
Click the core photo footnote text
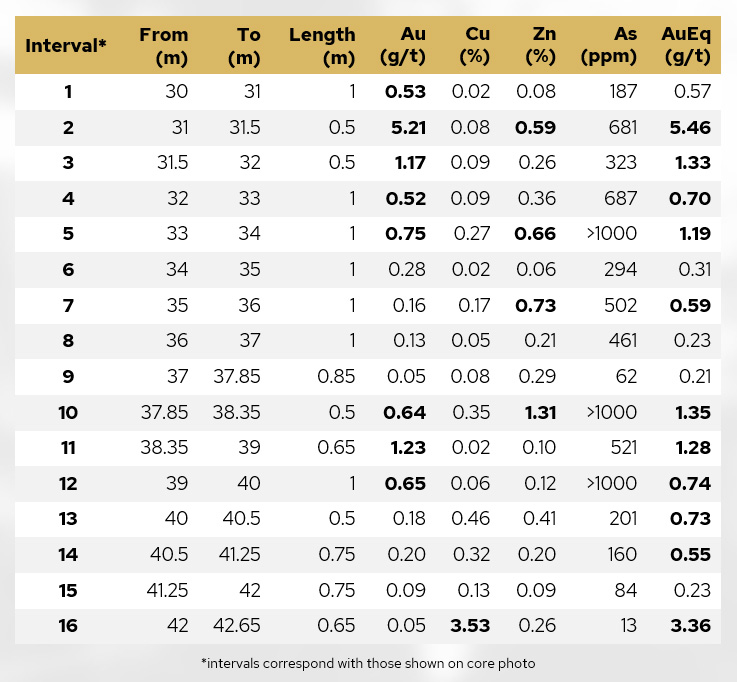pos(368,663)
